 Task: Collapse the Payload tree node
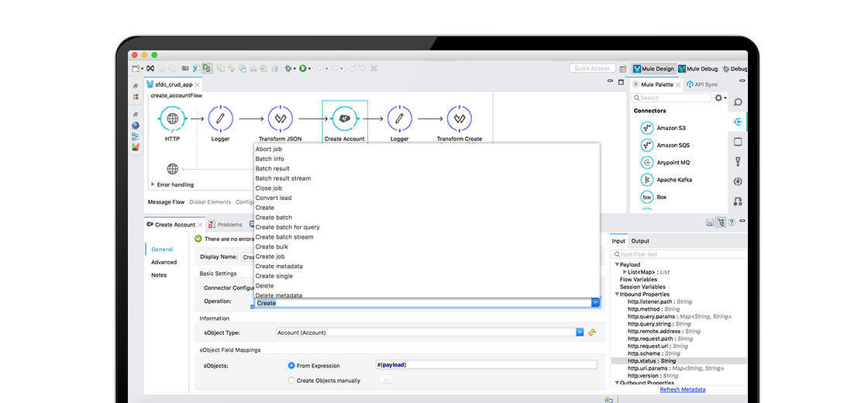(x=617, y=264)
